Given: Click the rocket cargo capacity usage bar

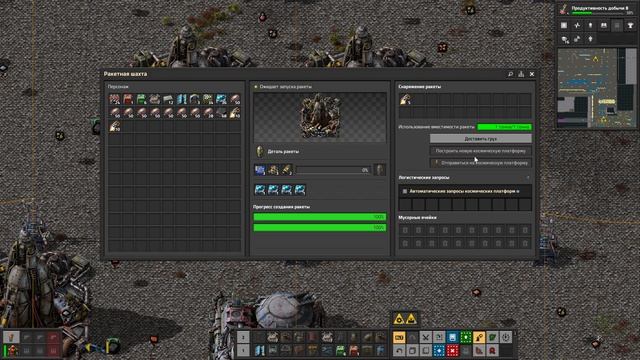Looking at the screenshot, I should click(x=504, y=127).
